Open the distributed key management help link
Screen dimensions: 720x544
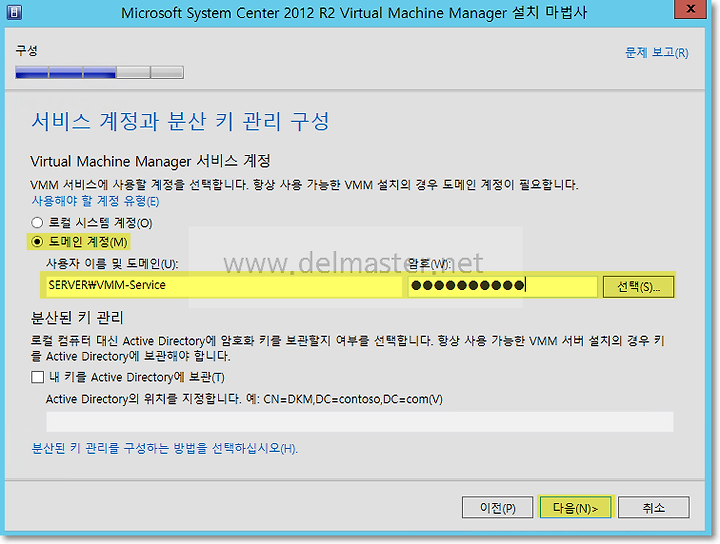[x=164, y=448]
